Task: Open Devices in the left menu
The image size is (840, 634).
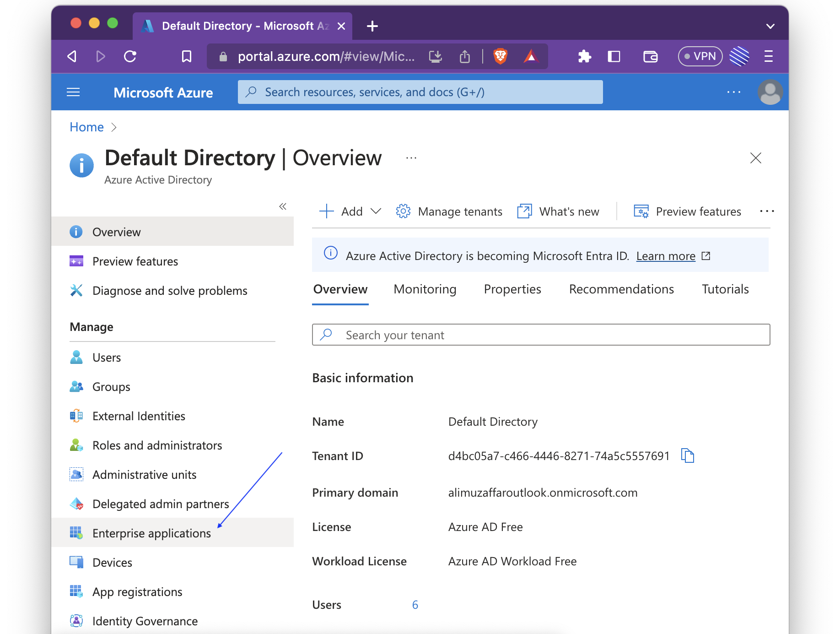Action: [172, 562]
